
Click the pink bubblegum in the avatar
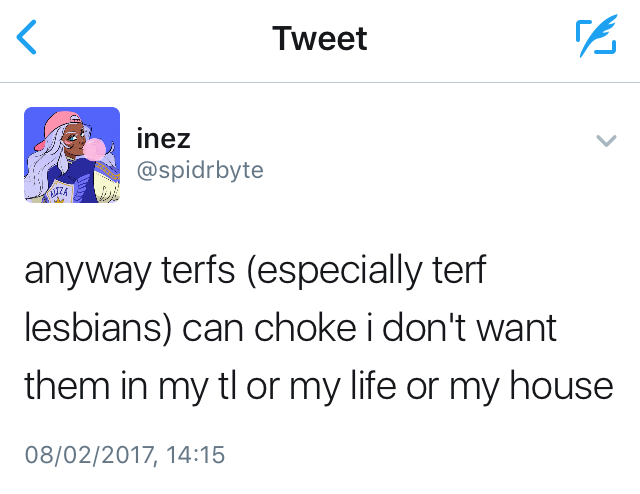[x=95, y=149]
